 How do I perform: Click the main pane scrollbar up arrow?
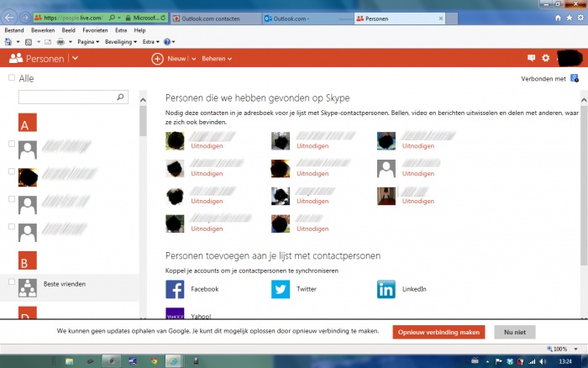tap(584, 100)
